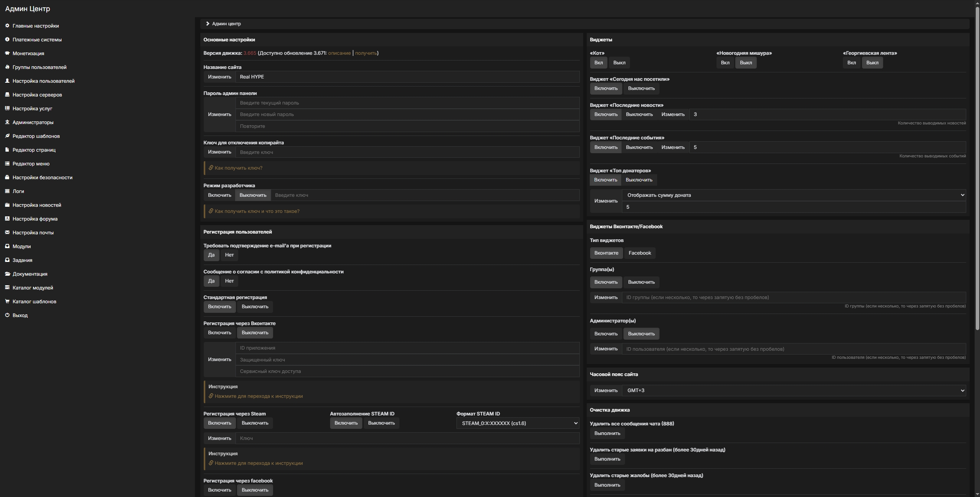Click the gear icon beside Главные настройки
This screenshot has height=497, width=980.
pos(7,26)
